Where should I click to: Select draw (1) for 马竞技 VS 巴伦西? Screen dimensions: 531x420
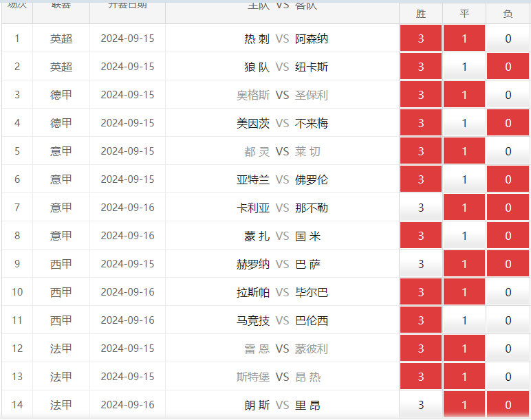464,320
